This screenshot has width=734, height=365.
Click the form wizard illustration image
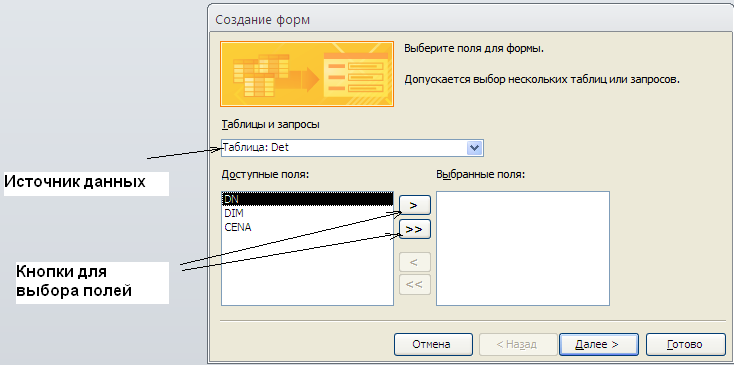[x=307, y=73]
